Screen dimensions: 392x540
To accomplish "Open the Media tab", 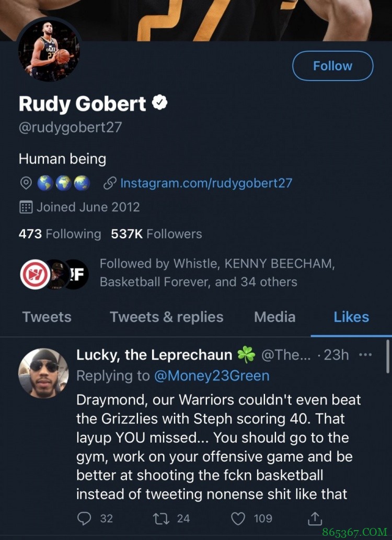I will (274, 317).
